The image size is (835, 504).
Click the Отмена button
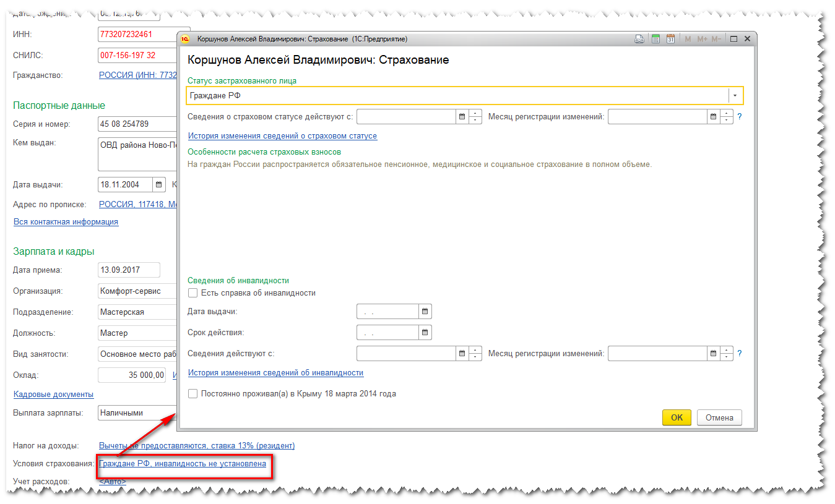click(x=719, y=417)
